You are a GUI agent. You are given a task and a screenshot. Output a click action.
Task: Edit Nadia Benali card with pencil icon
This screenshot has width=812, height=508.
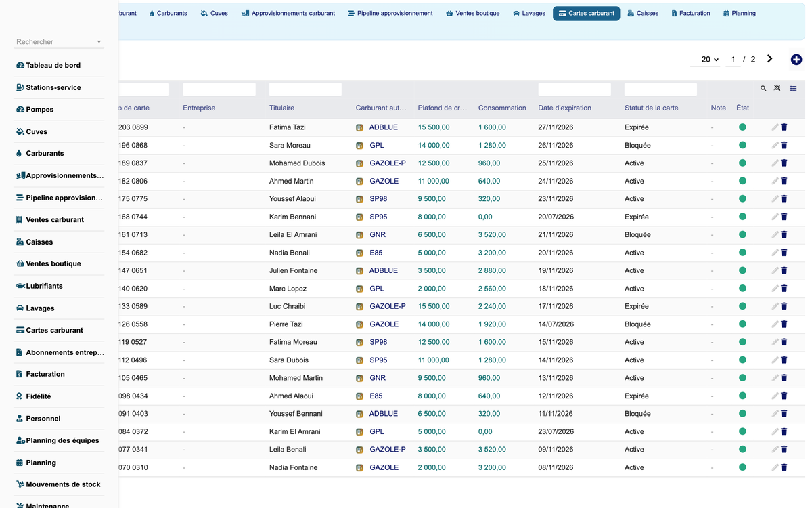[x=775, y=253]
